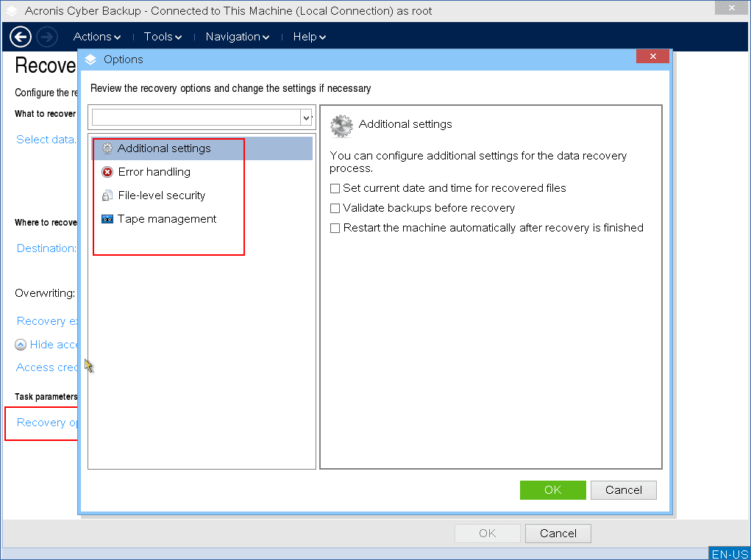Viewport: 751px width, 560px height.
Task: Toggle Restart the machine automatically checkbox
Action: point(335,229)
